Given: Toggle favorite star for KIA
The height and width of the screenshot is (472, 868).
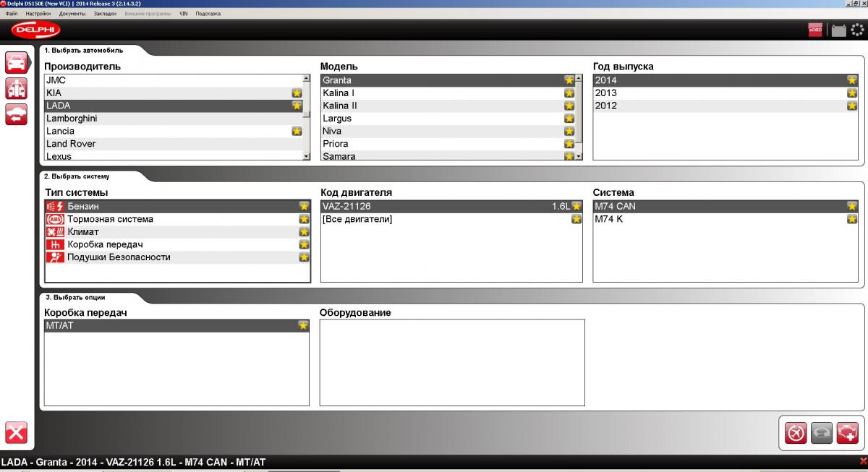Looking at the screenshot, I should tap(297, 93).
